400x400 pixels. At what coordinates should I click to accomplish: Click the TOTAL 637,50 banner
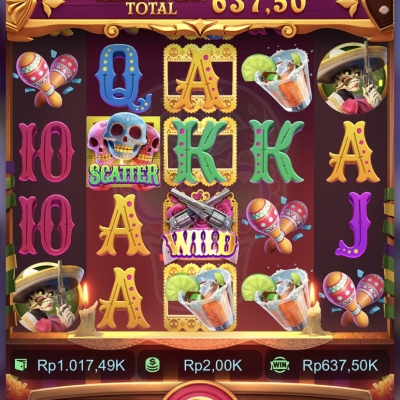click(215, 7)
